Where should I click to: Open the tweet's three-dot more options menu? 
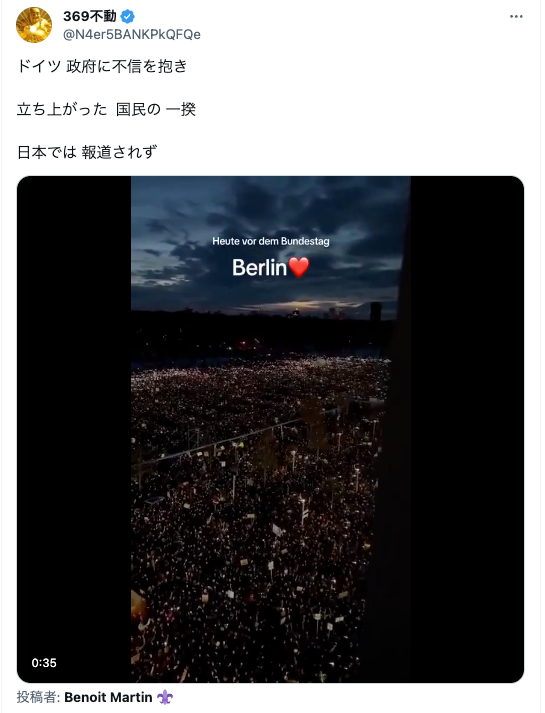(x=516, y=17)
